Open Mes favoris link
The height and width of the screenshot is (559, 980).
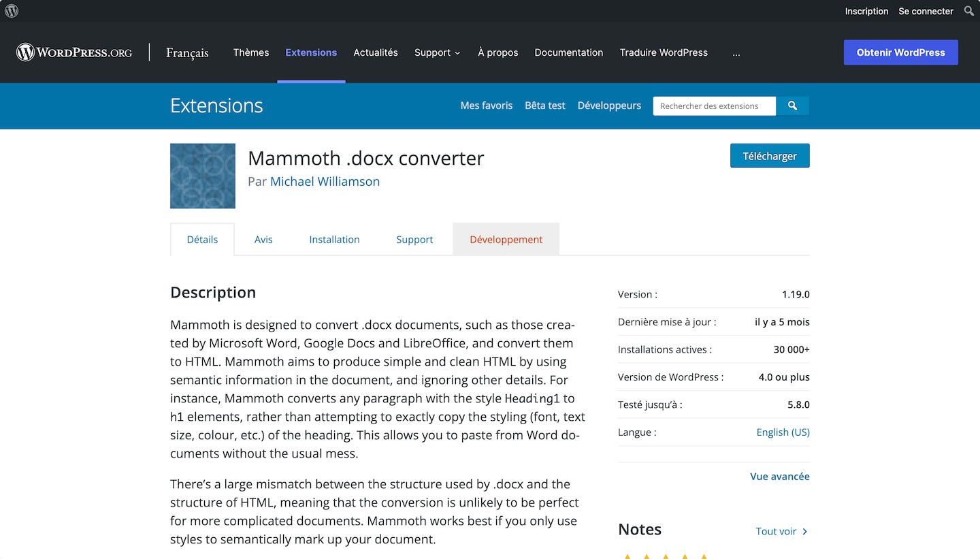487,106
